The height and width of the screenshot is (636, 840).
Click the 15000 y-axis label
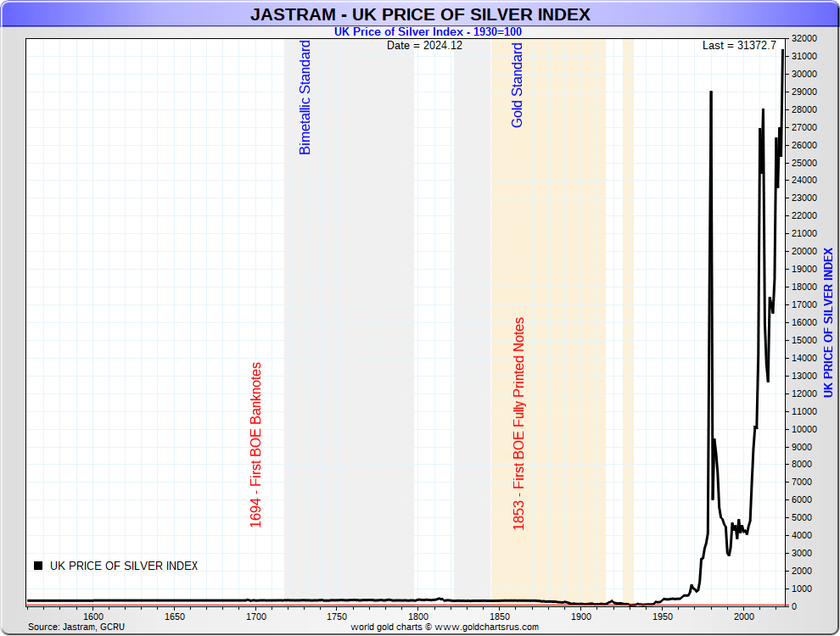click(804, 340)
